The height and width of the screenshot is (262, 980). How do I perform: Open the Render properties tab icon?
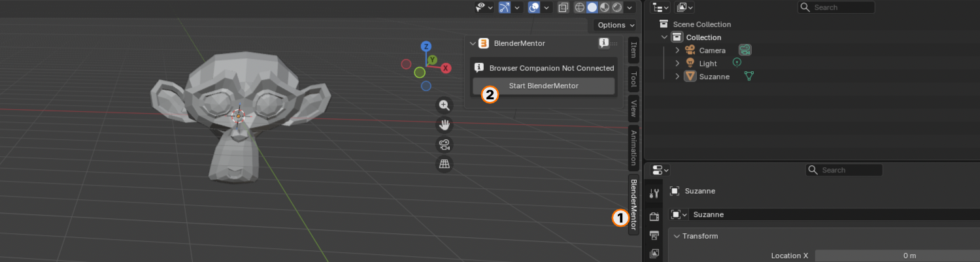[x=654, y=216]
